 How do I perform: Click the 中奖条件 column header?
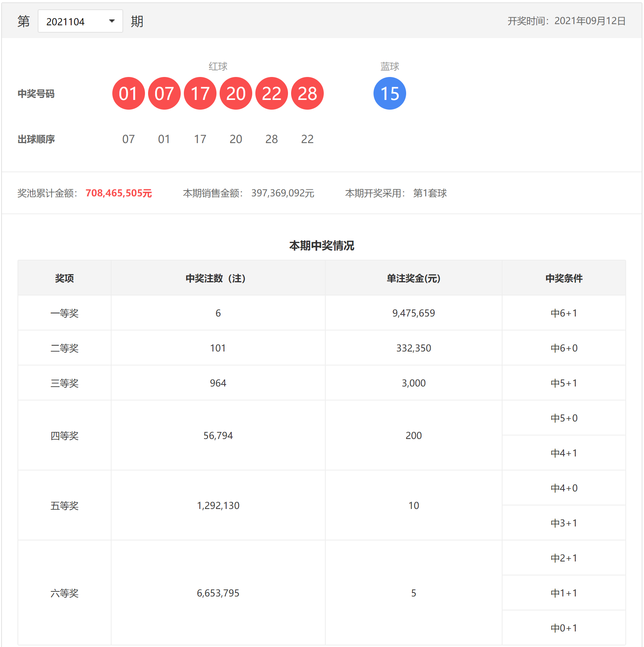[564, 278]
